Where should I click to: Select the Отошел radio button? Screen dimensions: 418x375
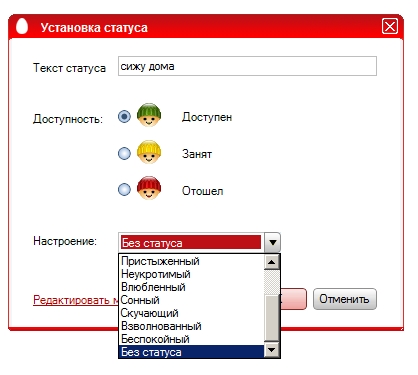click(x=124, y=190)
